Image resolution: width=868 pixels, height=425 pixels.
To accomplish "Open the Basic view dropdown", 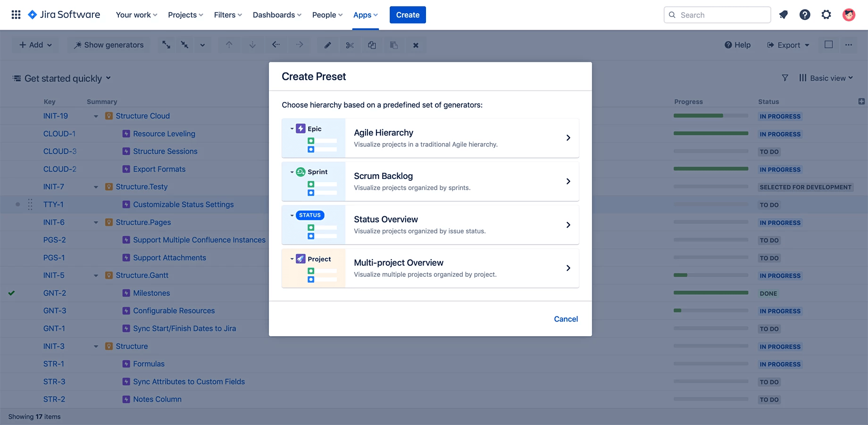I will click(826, 78).
